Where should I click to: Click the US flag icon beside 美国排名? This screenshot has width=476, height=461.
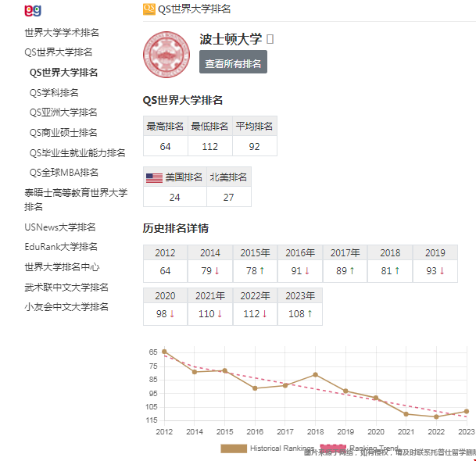pos(154,178)
